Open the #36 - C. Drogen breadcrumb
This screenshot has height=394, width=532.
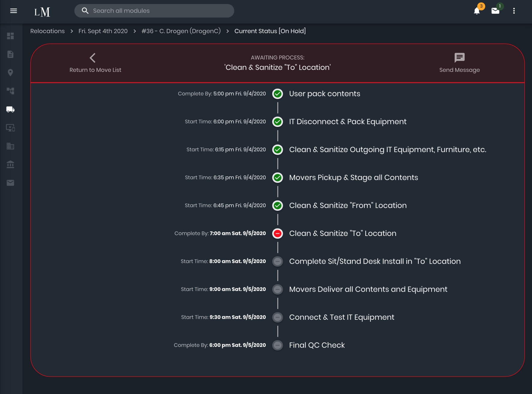(x=181, y=31)
